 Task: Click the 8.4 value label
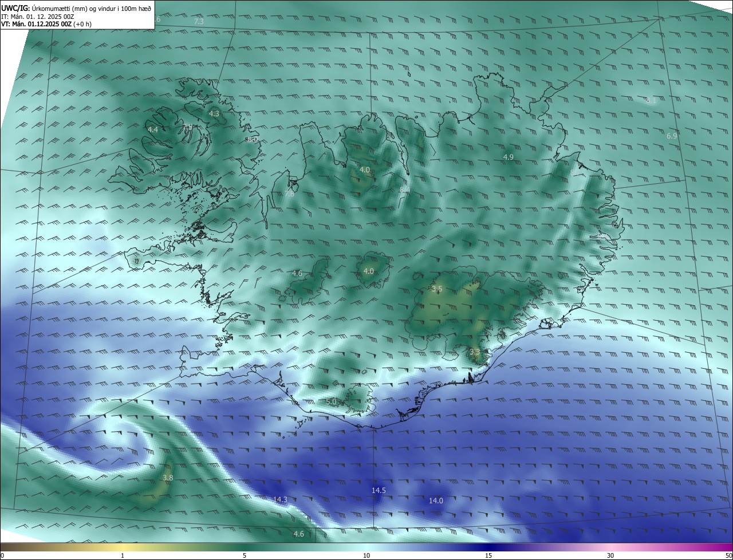tap(405, 190)
